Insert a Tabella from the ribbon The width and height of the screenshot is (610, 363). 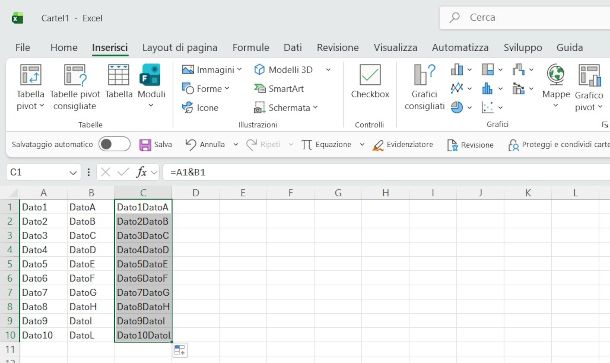coord(119,81)
